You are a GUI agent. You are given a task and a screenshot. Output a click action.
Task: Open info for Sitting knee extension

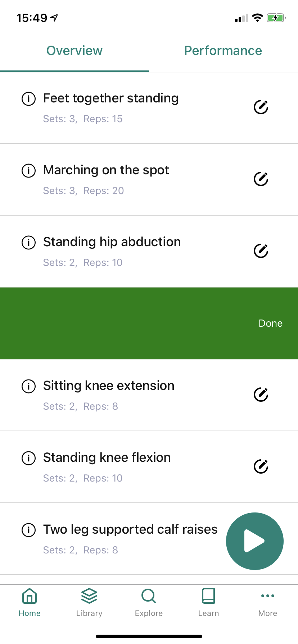click(28, 386)
